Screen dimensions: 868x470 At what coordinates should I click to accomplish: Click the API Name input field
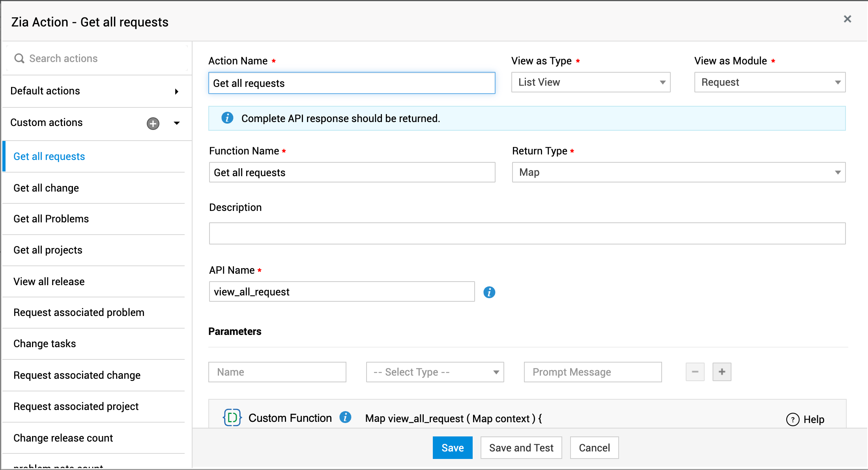point(342,291)
